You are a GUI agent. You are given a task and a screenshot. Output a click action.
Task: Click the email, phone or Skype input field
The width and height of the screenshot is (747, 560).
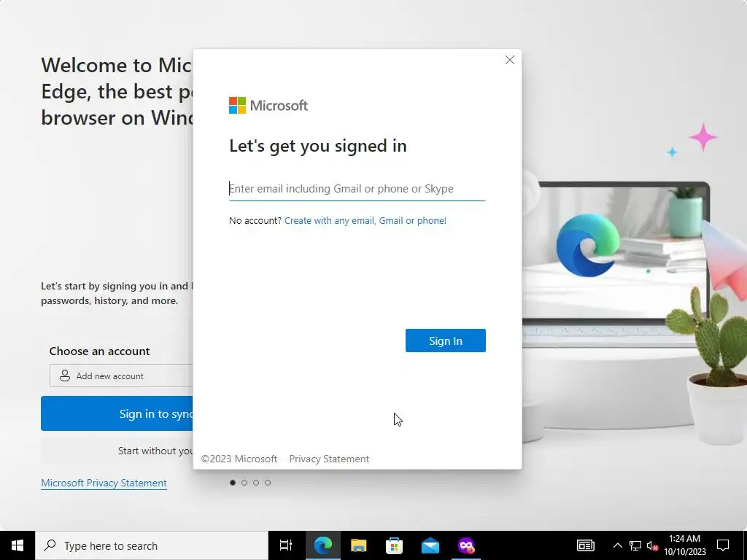(357, 189)
